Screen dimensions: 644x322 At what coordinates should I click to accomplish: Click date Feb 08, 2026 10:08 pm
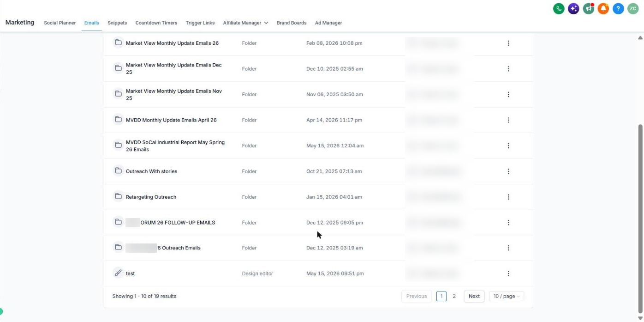coord(334,43)
